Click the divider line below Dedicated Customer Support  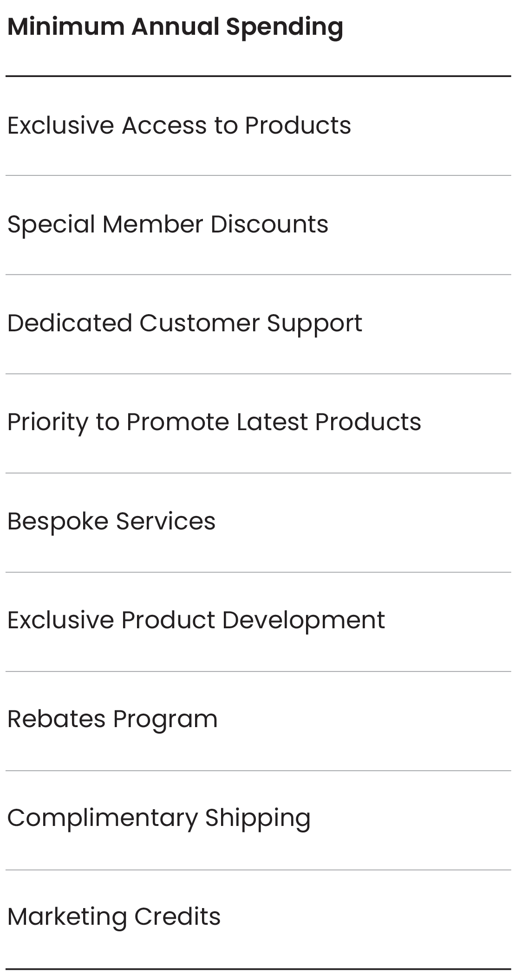[258, 374]
